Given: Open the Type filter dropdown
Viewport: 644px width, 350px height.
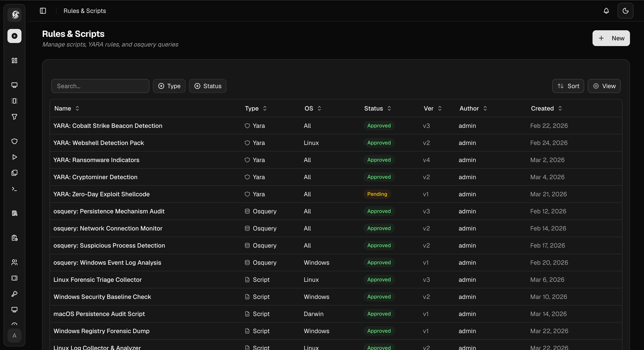Looking at the screenshot, I should click(169, 86).
